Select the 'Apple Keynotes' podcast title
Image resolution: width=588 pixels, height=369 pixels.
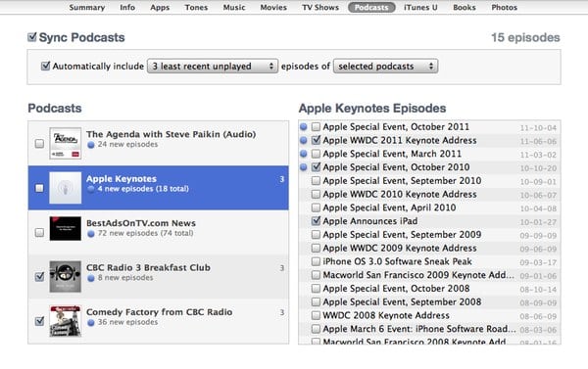pyautogui.click(x=122, y=179)
